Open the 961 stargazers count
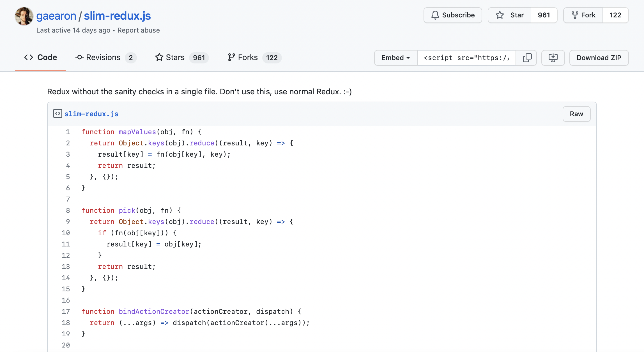Viewport: 644px width, 352px height. click(544, 15)
